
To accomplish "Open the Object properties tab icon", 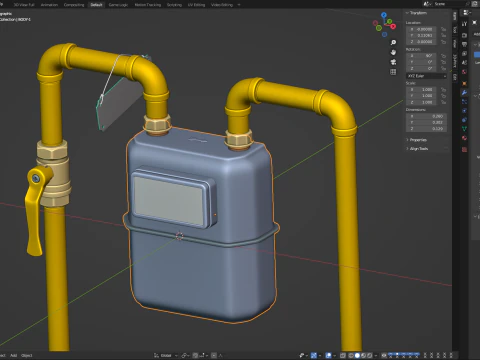I will point(464,83).
